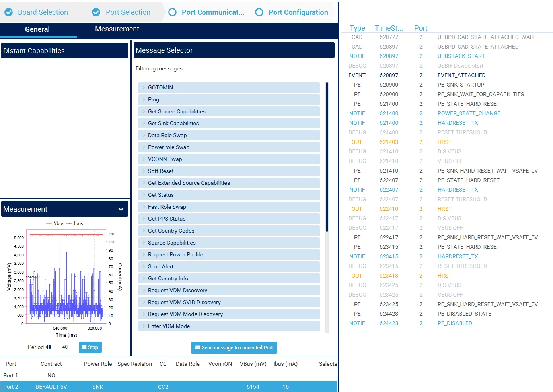Click the square stop icon on Stop button
553x392 pixels.
pos(84,347)
